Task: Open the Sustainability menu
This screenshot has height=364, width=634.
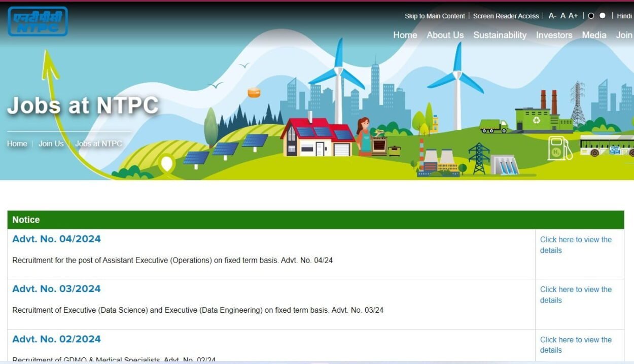Action: 500,35
